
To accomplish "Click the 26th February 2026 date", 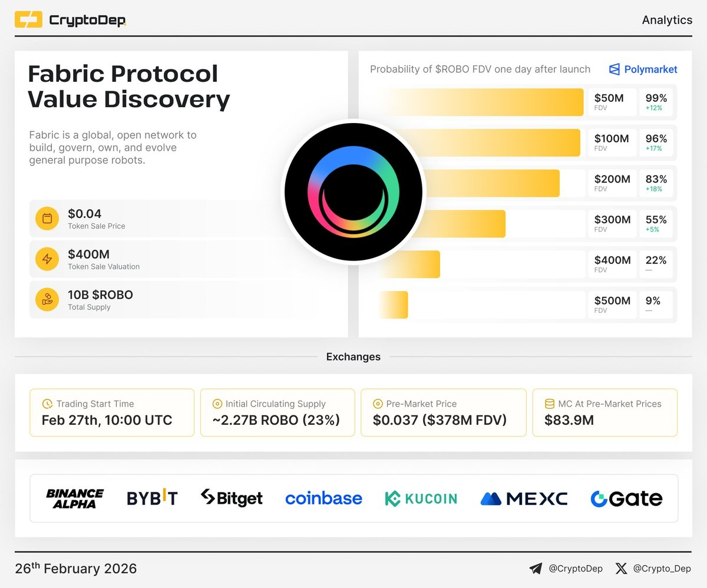I will (75, 569).
